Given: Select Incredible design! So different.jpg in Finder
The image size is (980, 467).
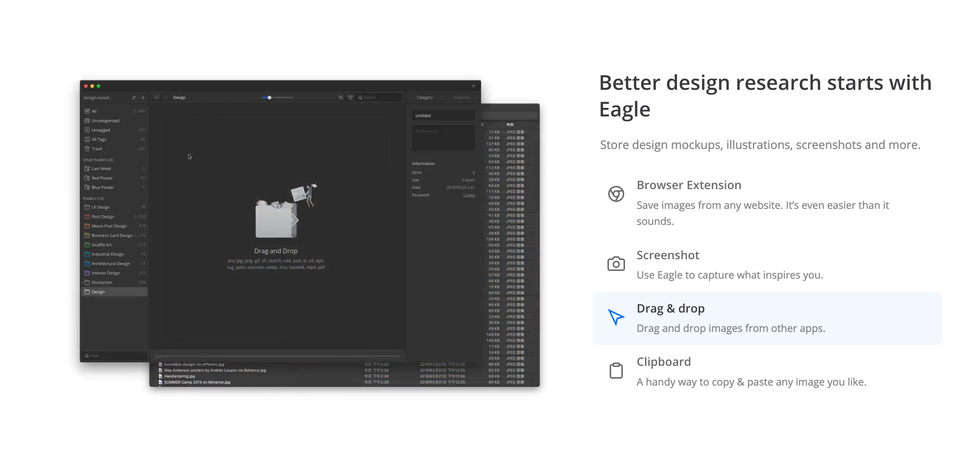Looking at the screenshot, I should 194,364.
